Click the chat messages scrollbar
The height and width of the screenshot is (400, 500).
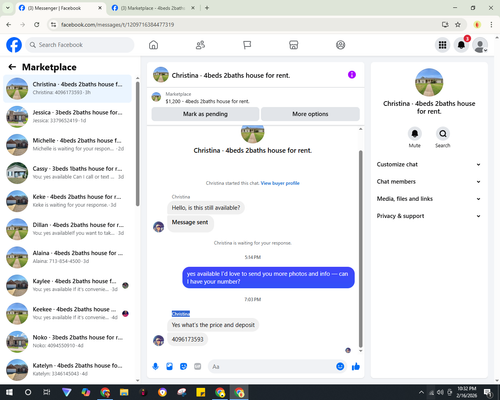coord(360,248)
